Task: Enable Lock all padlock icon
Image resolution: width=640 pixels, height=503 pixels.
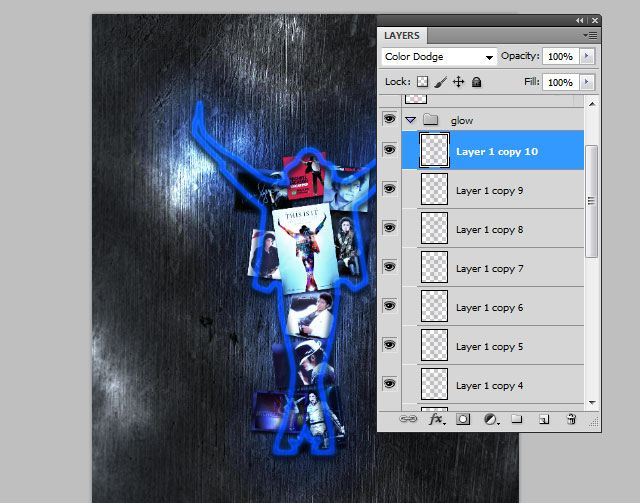Action: click(x=476, y=82)
